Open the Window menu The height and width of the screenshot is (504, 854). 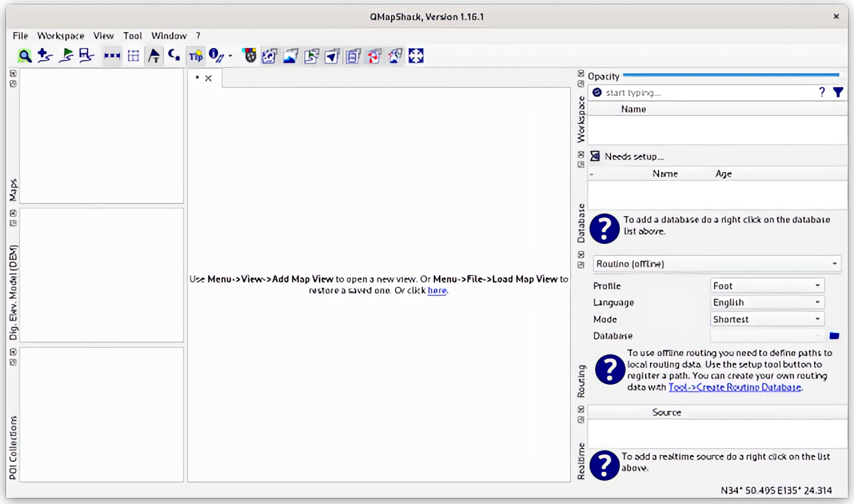[x=169, y=36]
